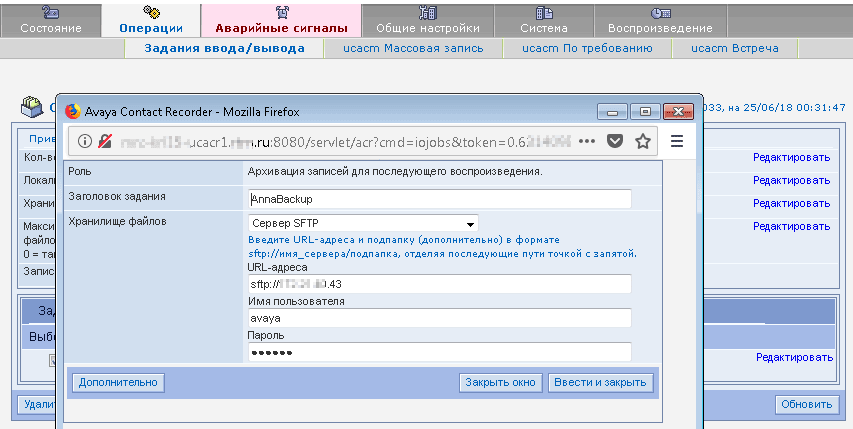Open the Аварийные сигналы tab

pyautogui.click(x=281, y=21)
